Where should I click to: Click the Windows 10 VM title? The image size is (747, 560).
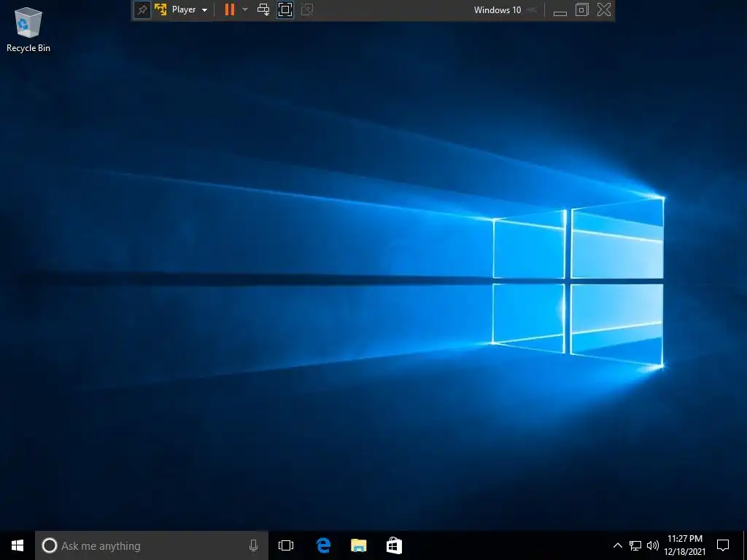click(x=498, y=9)
